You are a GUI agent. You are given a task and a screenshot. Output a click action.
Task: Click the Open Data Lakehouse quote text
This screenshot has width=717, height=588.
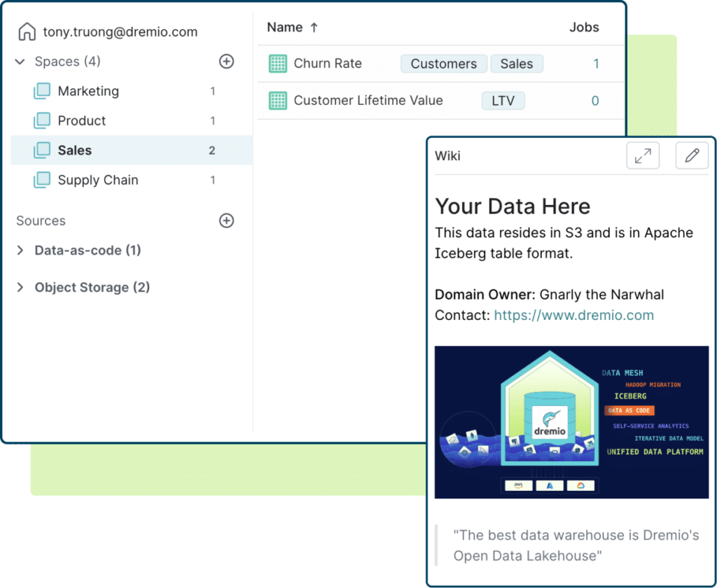point(576,545)
